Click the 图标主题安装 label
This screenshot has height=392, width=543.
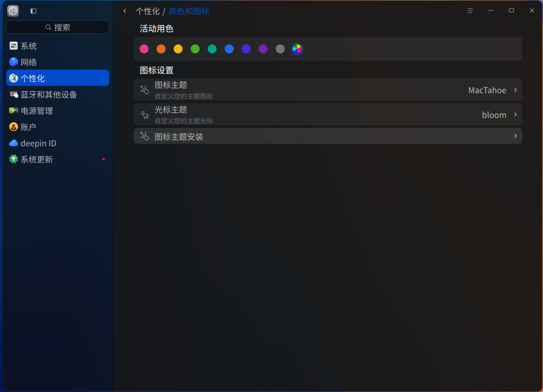coord(179,137)
